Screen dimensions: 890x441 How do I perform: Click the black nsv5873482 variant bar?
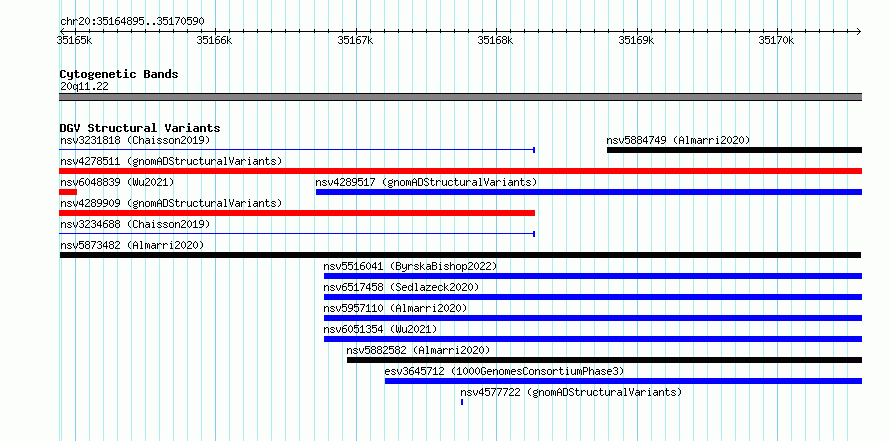pos(460,255)
